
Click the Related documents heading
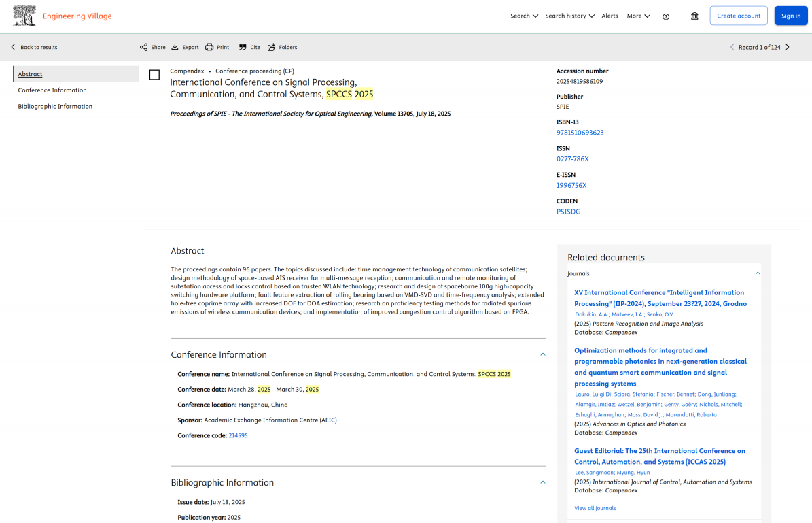point(606,258)
